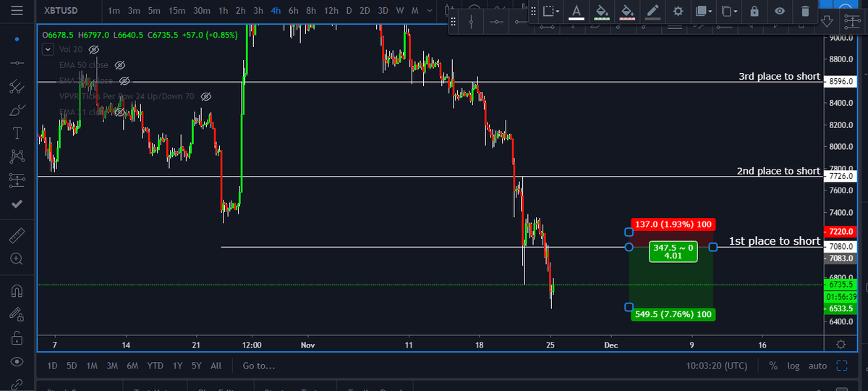Open the hamburger main menu
Screen dimensions: 868x391
pos(17,11)
